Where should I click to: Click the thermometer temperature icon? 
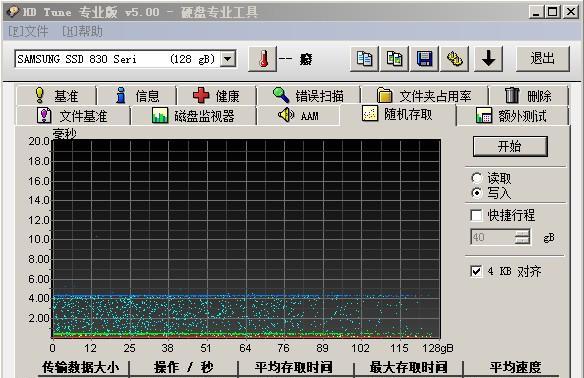(x=263, y=59)
